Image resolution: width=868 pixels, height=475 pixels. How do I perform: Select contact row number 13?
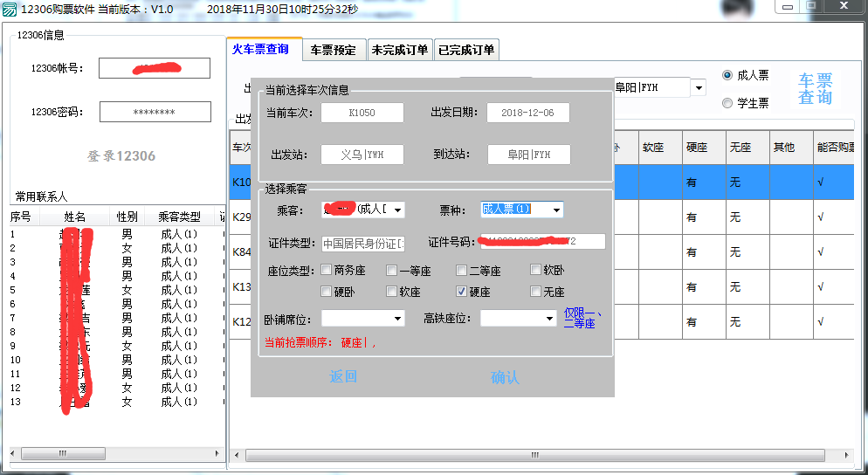pyautogui.click(x=116, y=402)
